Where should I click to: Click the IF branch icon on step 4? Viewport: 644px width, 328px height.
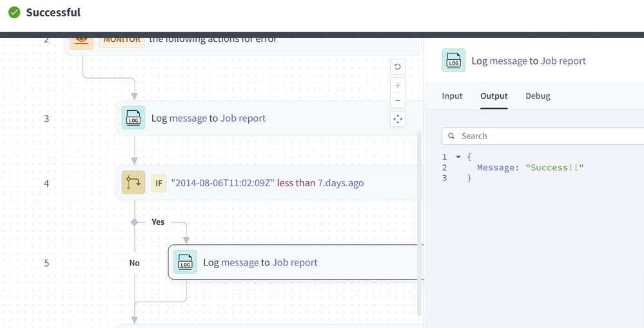pyautogui.click(x=133, y=182)
